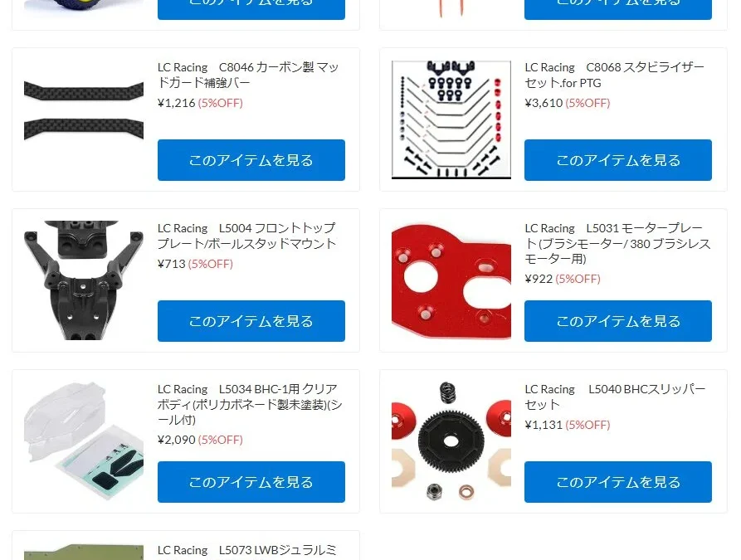Open the L5031 motor plate title link

coord(617,243)
